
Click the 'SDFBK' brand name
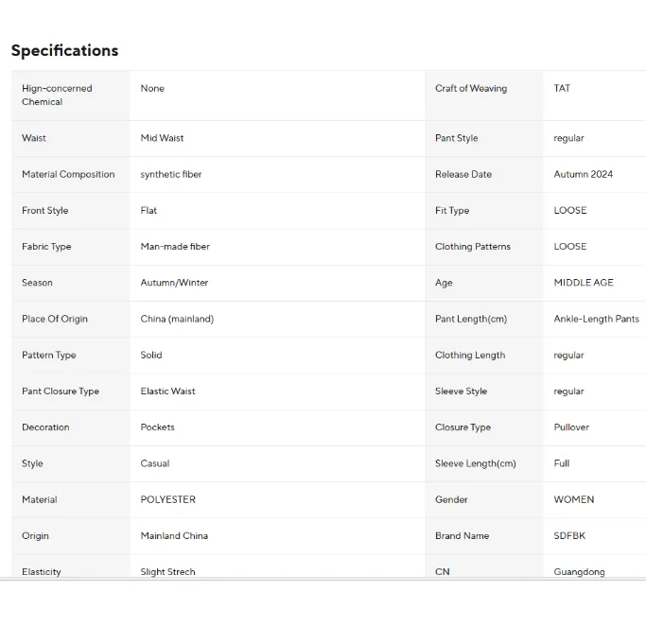pos(569,535)
